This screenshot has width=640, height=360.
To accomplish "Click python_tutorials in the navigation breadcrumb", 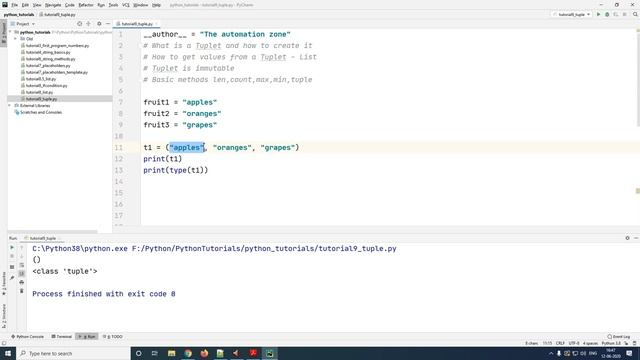I will (19, 14).
